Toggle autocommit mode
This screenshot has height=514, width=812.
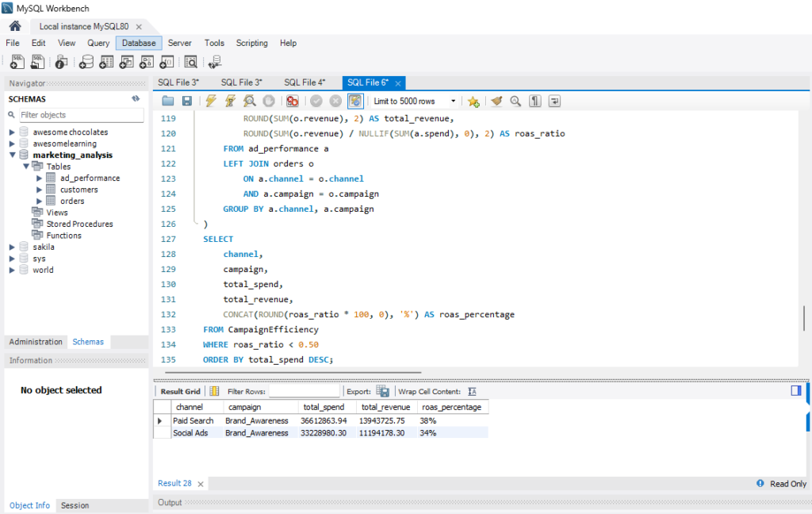(355, 101)
